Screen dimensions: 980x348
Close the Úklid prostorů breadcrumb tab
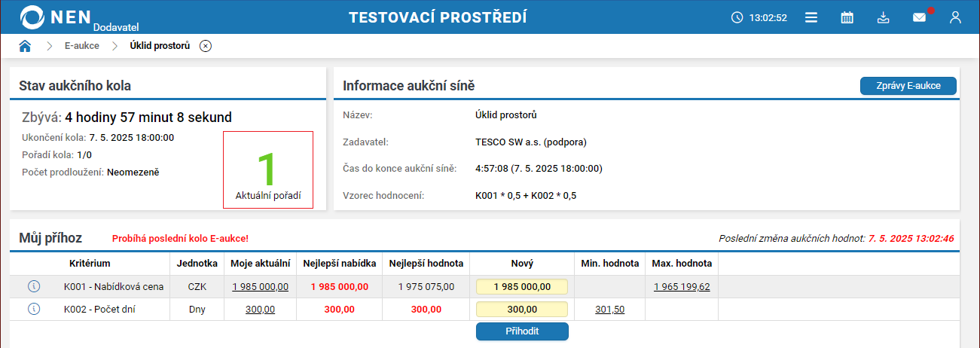206,46
